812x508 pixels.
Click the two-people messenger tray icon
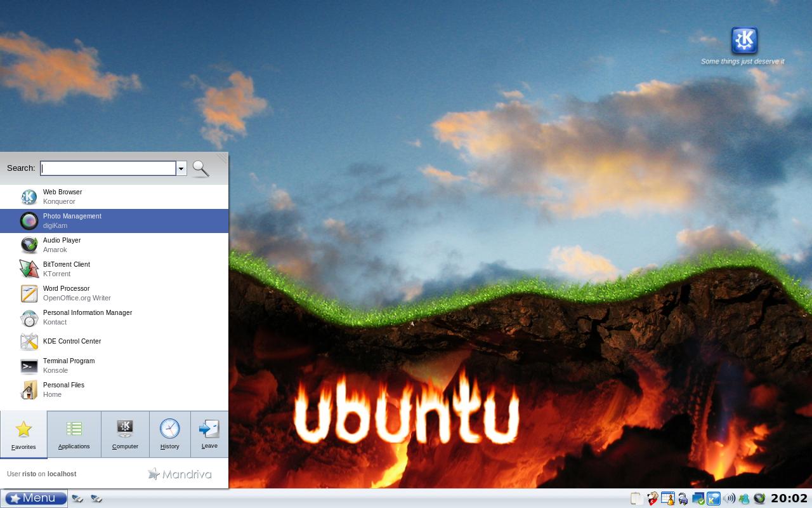(744, 499)
